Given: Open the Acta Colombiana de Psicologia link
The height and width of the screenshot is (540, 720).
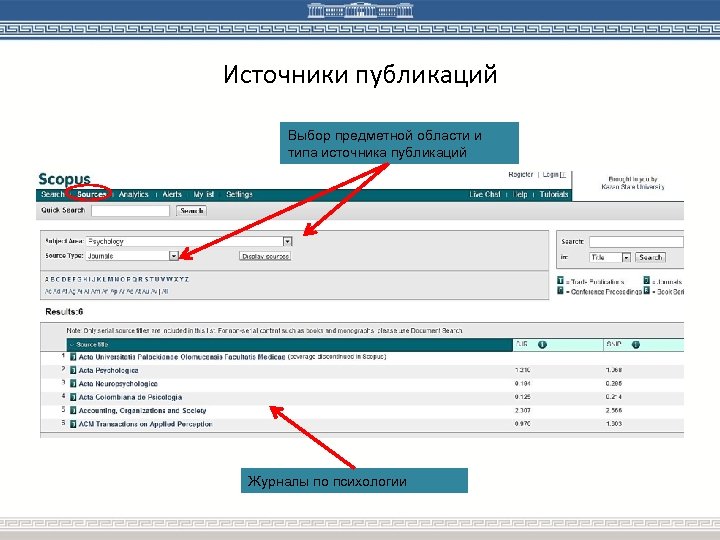Looking at the screenshot, I should click(x=130, y=397).
